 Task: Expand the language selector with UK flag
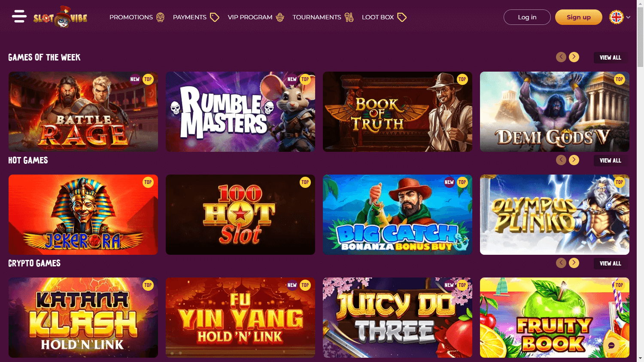[x=620, y=17]
